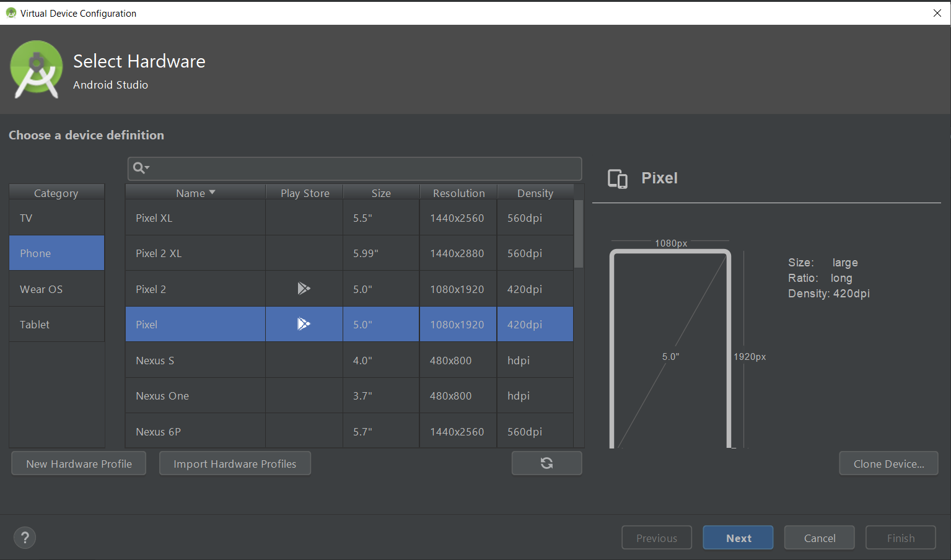Click the 5.99" size cell
Viewport: 951px width, 560px height.
(x=381, y=253)
